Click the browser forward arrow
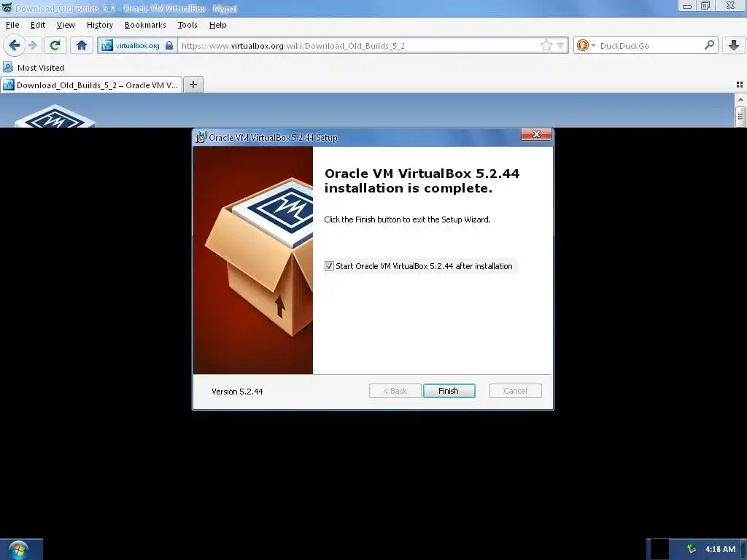 pos(33,45)
